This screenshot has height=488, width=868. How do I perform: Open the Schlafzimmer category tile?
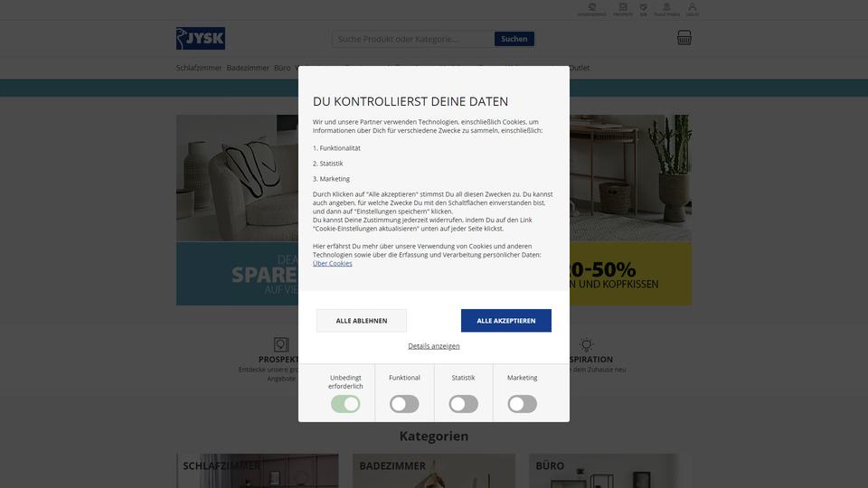pos(258,471)
